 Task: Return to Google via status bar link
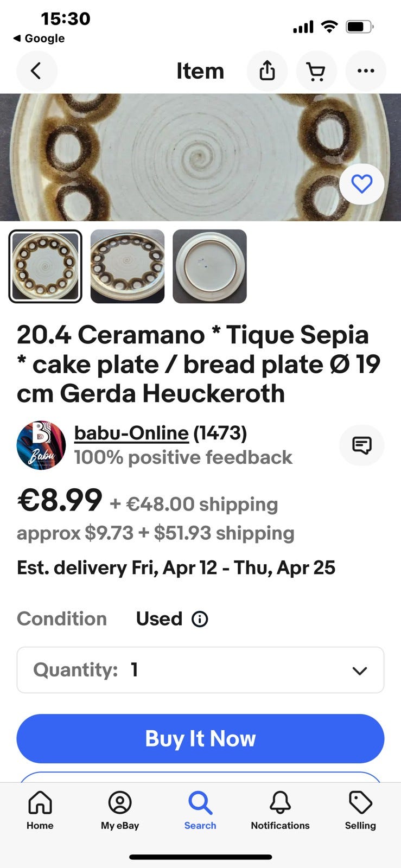[39, 39]
